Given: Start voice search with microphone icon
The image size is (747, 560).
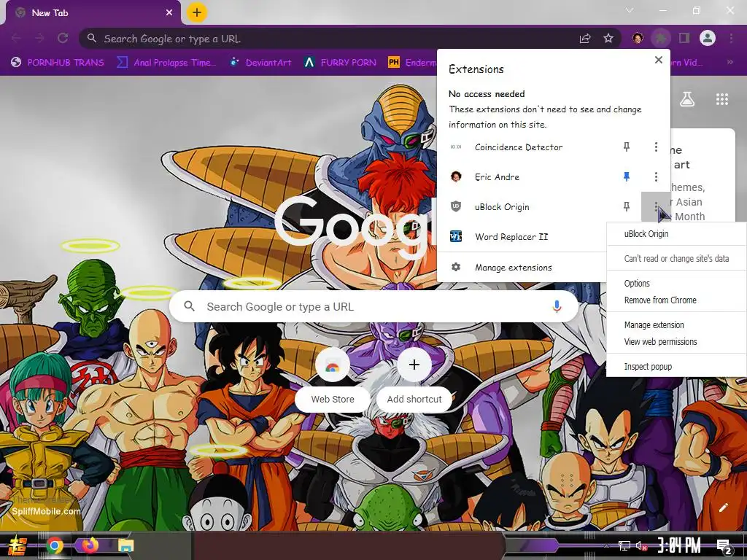Looking at the screenshot, I should [557, 307].
